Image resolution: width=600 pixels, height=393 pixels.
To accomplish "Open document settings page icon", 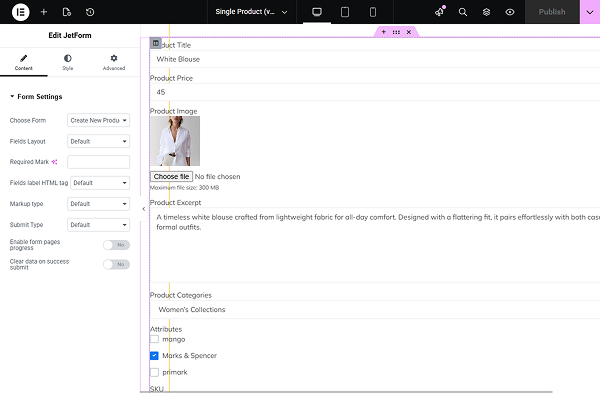I will point(67,12).
